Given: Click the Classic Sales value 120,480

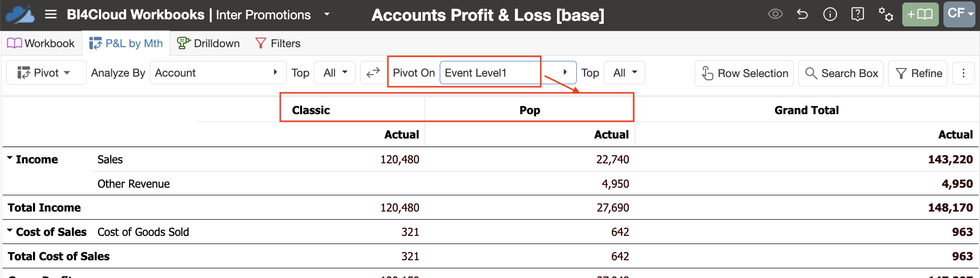Looking at the screenshot, I should [x=400, y=159].
